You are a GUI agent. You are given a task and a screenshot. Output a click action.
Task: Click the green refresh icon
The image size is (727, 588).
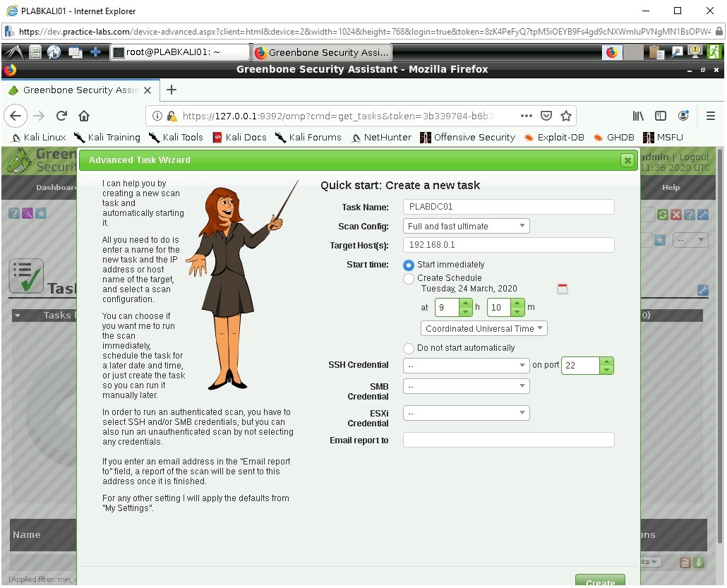pyautogui.click(x=662, y=214)
